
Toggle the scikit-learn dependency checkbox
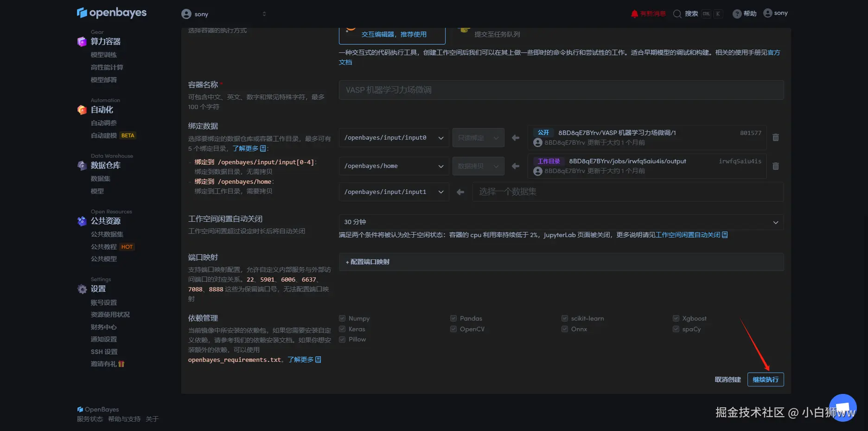tap(565, 318)
